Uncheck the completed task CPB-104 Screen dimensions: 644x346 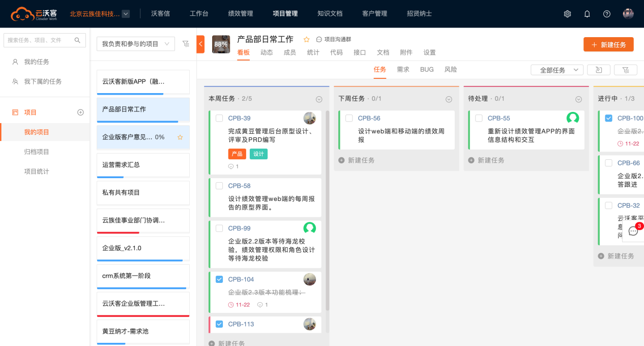[220, 279]
